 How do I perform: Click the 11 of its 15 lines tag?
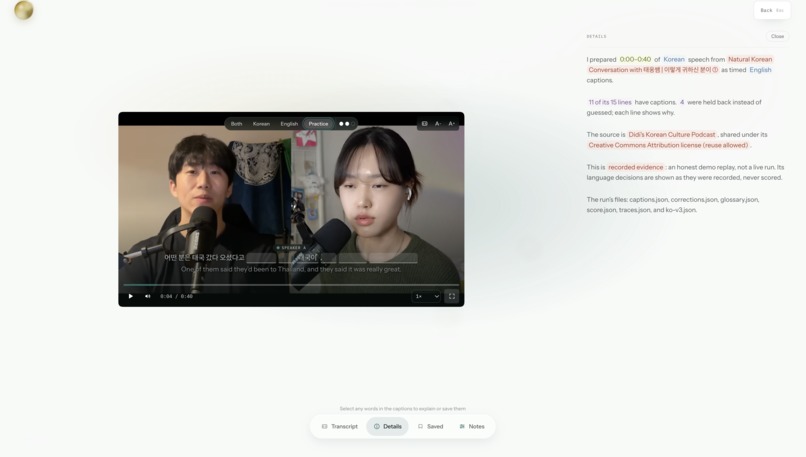(610, 102)
